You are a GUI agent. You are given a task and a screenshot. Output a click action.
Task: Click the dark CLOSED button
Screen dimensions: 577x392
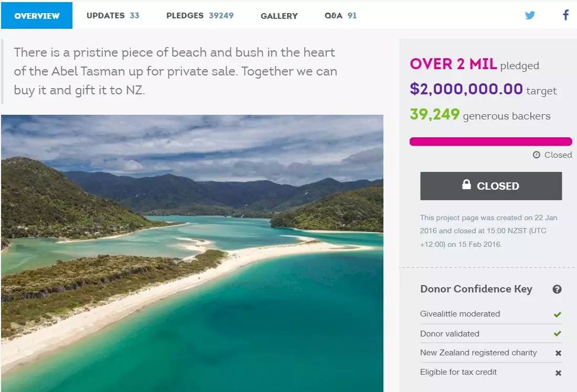click(x=491, y=186)
